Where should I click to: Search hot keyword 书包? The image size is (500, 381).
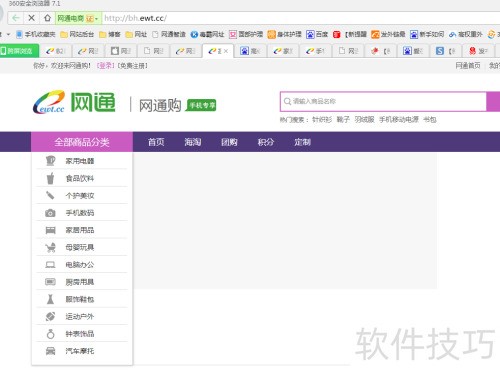coord(430,119)
